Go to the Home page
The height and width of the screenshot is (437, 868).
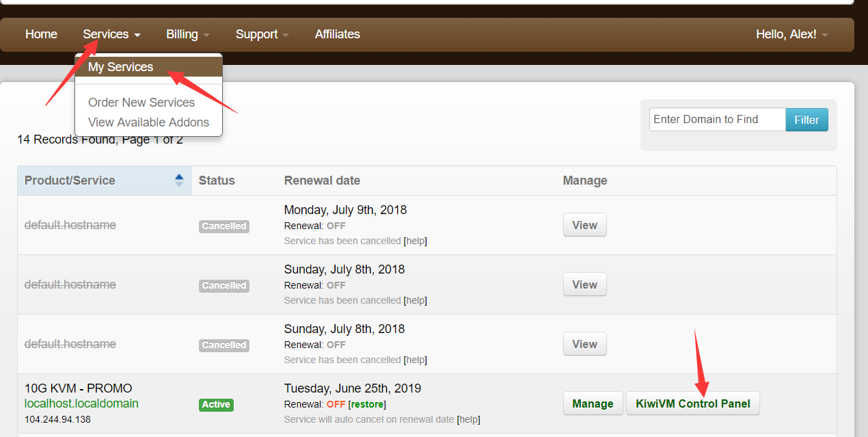coord(41,34)
